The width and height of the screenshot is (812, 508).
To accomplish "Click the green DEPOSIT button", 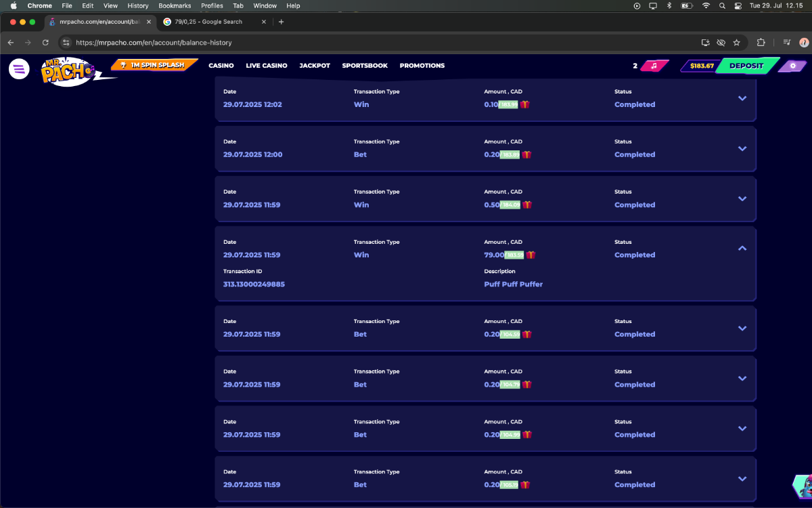I will click(746, 66).
